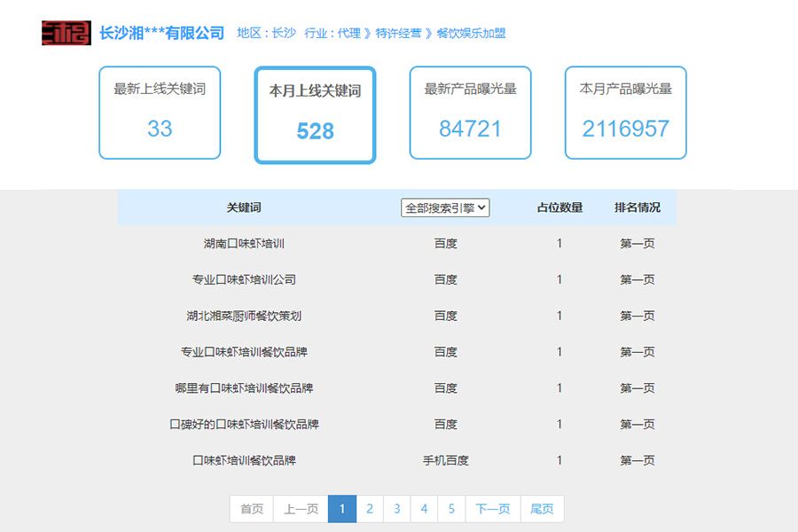This screenshot has height=532, width=798.
Task: Go to 首页 first page
Action: (251, 509)
